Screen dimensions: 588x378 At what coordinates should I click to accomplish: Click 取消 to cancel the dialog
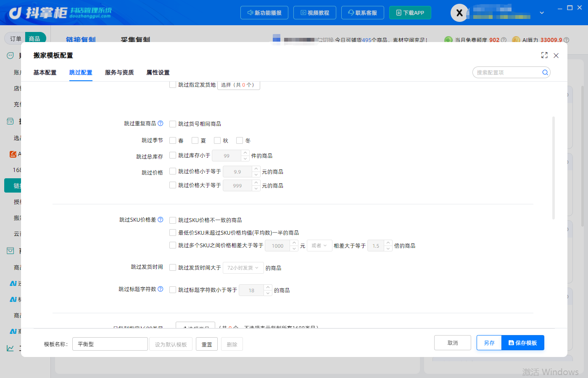point(453,343)
